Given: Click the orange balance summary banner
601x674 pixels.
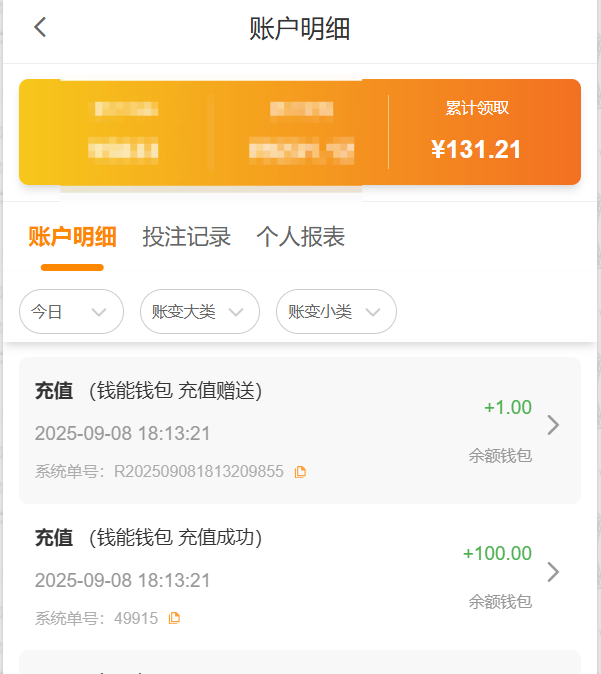Looking at the screenshot, I should pyautogui.click(x=300, y=132).
